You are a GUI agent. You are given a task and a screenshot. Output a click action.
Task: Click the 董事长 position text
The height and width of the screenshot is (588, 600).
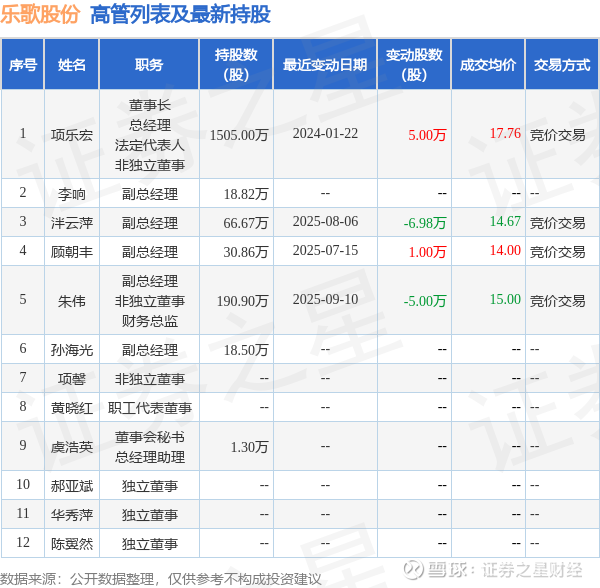(x=149, y=105)
